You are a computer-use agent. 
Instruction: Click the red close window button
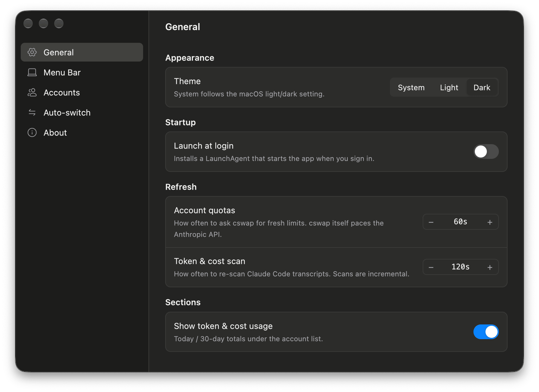[x=28, y=23]
